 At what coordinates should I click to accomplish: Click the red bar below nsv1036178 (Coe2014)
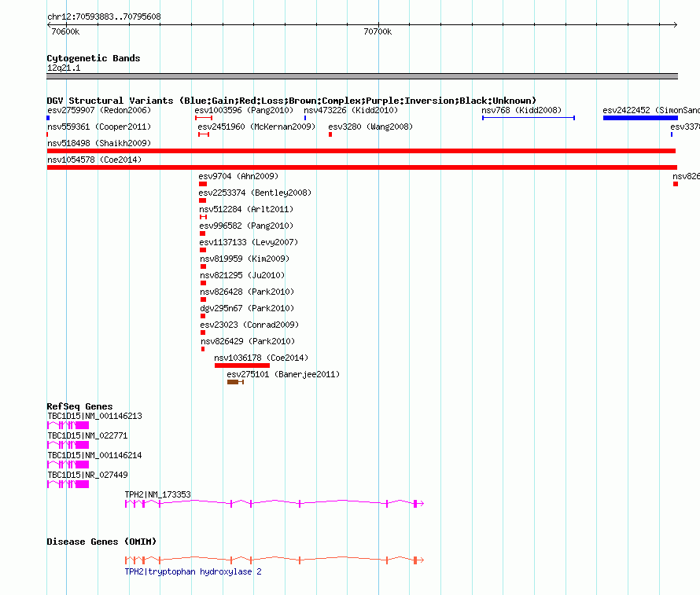tap(242, 365)
